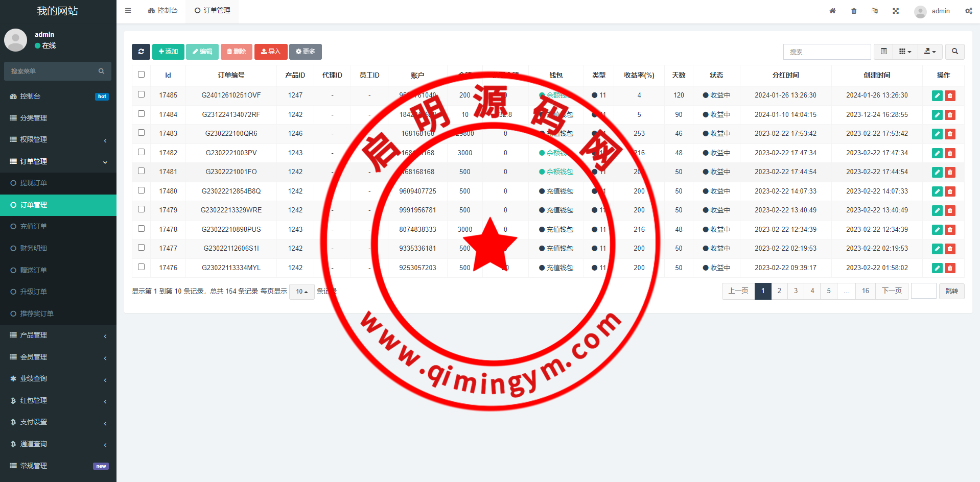The image size is (980, 482).
Task: Click the search magnifier button beside table tools
Action: click(954, 52)
